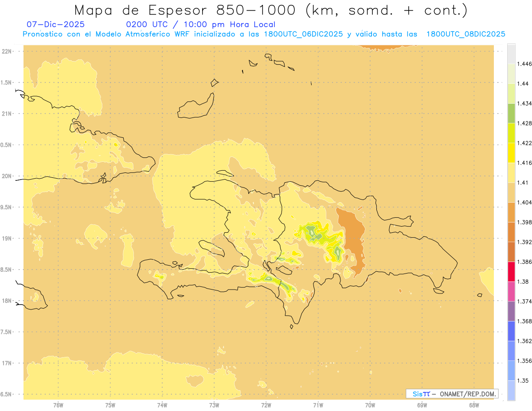Screen dimensions: 532x411
Task: Click longitude label '74W'
Action: (162, 405)
